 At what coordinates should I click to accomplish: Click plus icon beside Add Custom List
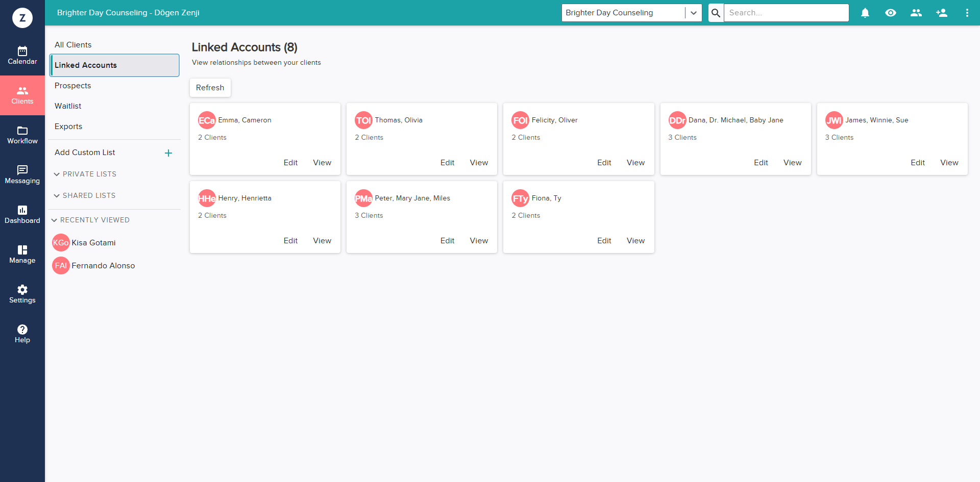click(x=168, y=153)
